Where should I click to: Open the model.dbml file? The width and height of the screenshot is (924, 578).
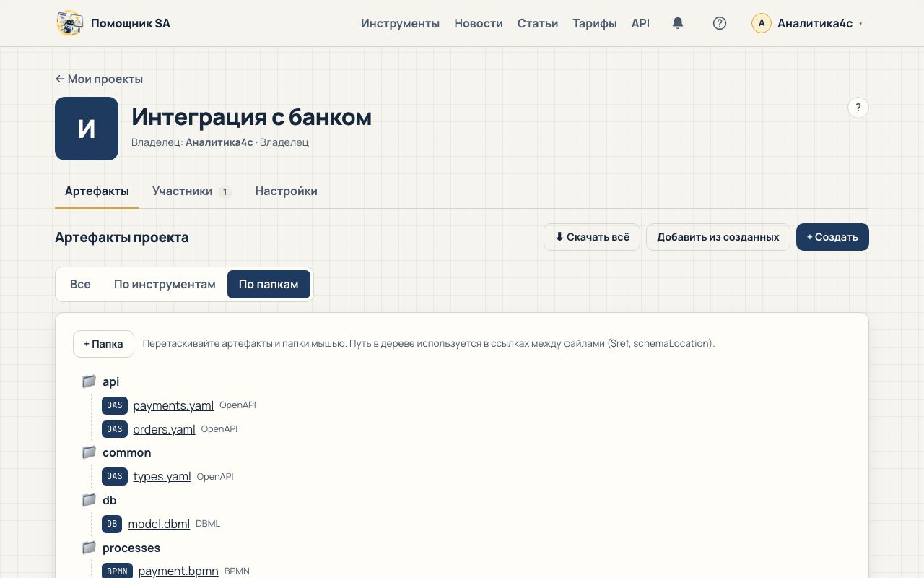point(159,524)
